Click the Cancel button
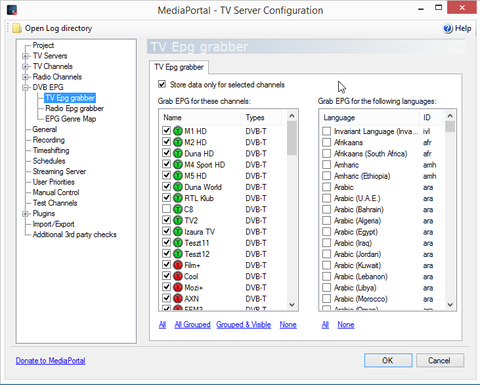The width and height of the screenshot is (480, 385). 440,360
